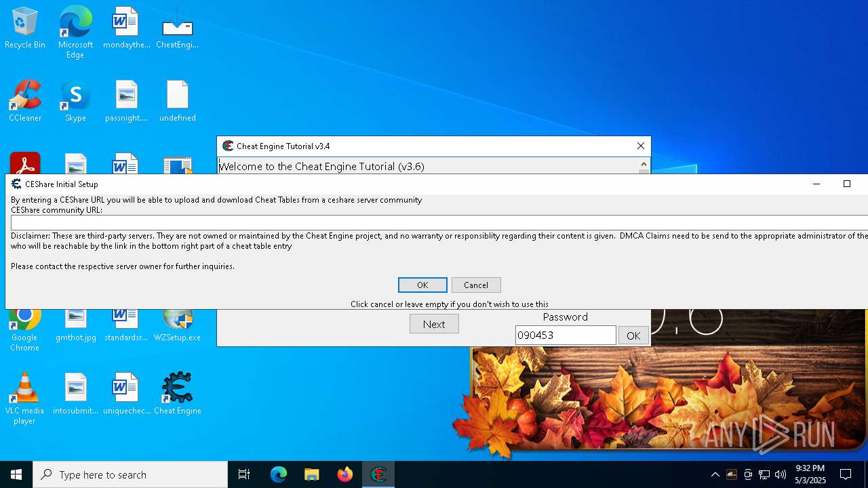868x488 pixels.
Task: Open Microsoft Edge desktop shortcut
Action: click(75, 33)
